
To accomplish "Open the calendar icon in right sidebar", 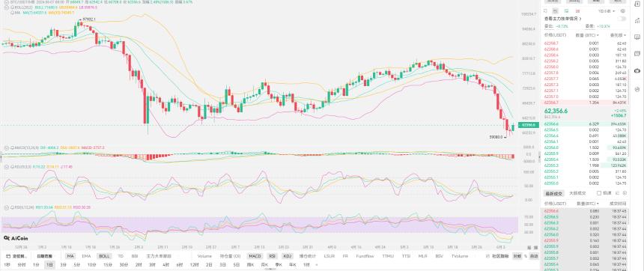I will (x=637, y=53).
